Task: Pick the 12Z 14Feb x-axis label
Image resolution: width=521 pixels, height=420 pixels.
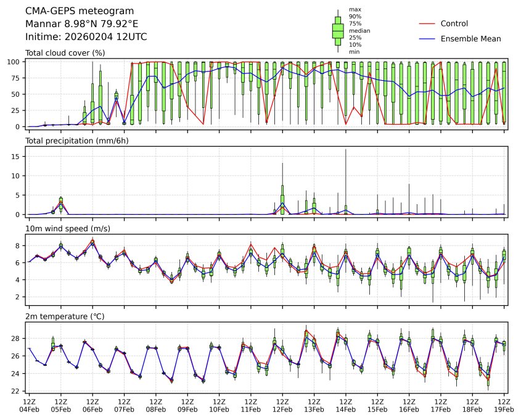Action: coord(346,405)
